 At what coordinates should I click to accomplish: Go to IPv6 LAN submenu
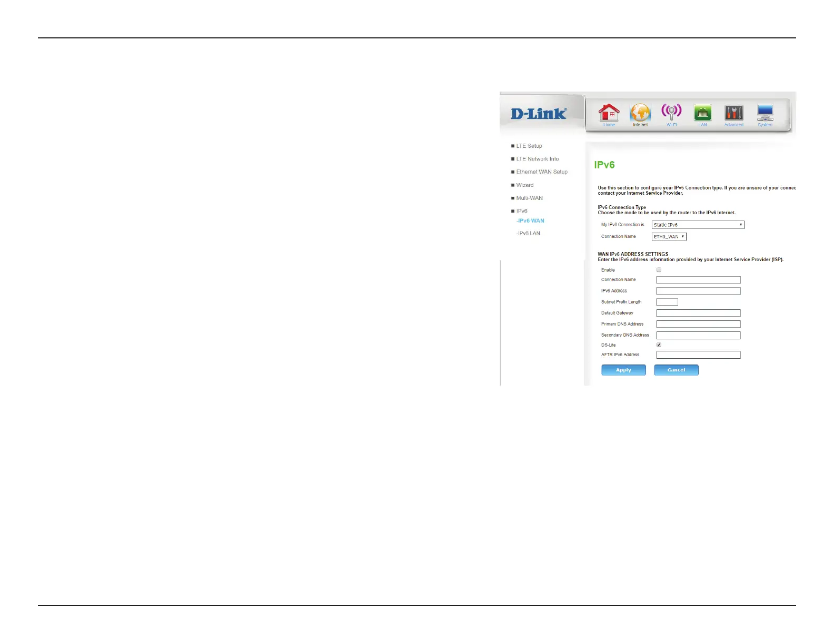528,234
